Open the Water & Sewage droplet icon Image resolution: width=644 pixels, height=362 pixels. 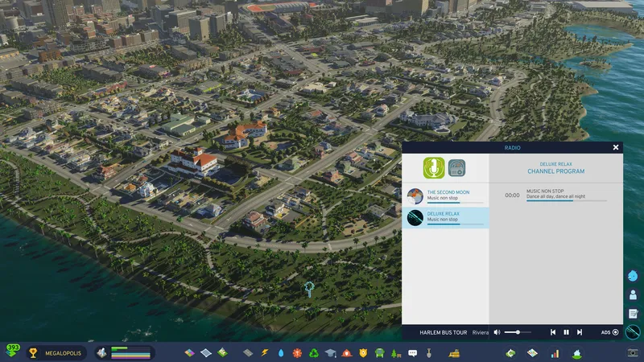281,352
